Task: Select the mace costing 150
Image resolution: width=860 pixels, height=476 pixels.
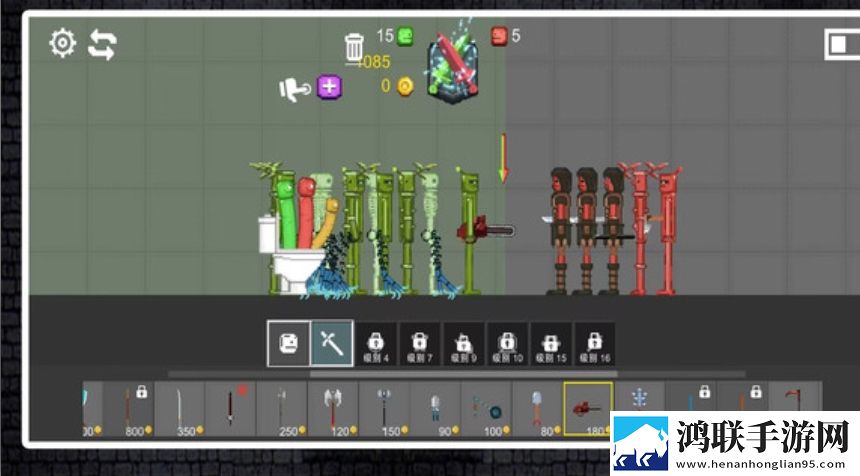Action: click(383, 409)
